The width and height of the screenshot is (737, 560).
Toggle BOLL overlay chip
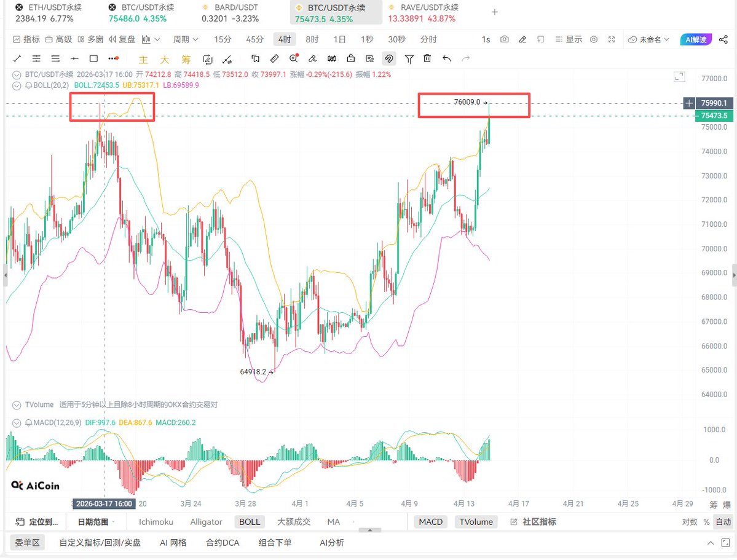(x=250, y=522)
